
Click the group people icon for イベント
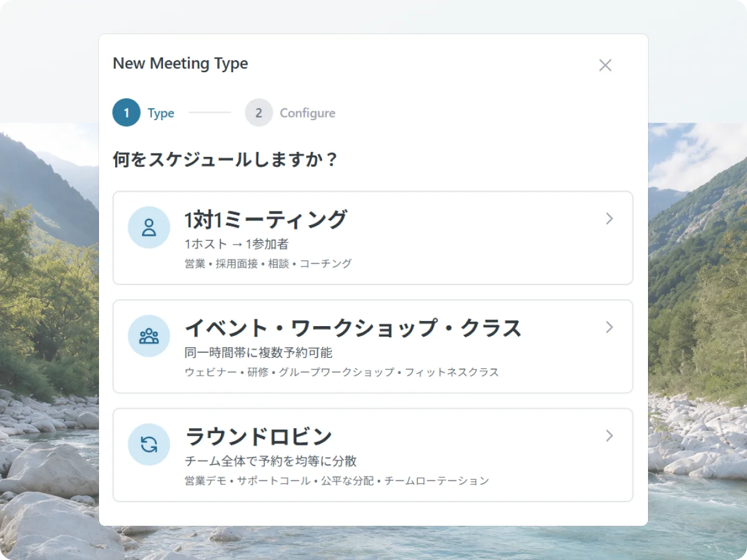click(x=149, y=336)
